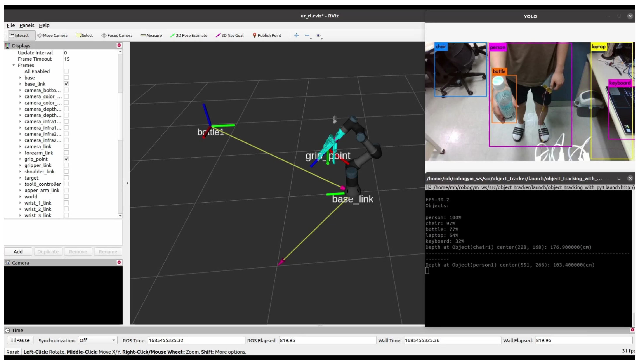Click the ROS Time field
Viewport: 639px width, 364px height.
(x=196, y=340)
